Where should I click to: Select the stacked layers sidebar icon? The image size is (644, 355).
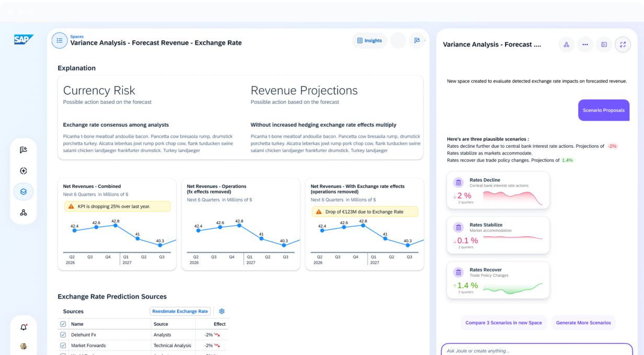coord(24,192)
